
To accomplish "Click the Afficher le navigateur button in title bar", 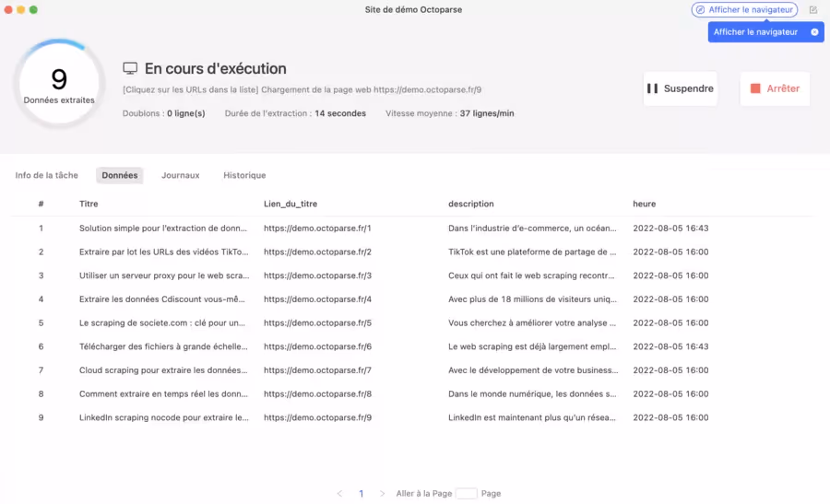I will tap(743, 9).
